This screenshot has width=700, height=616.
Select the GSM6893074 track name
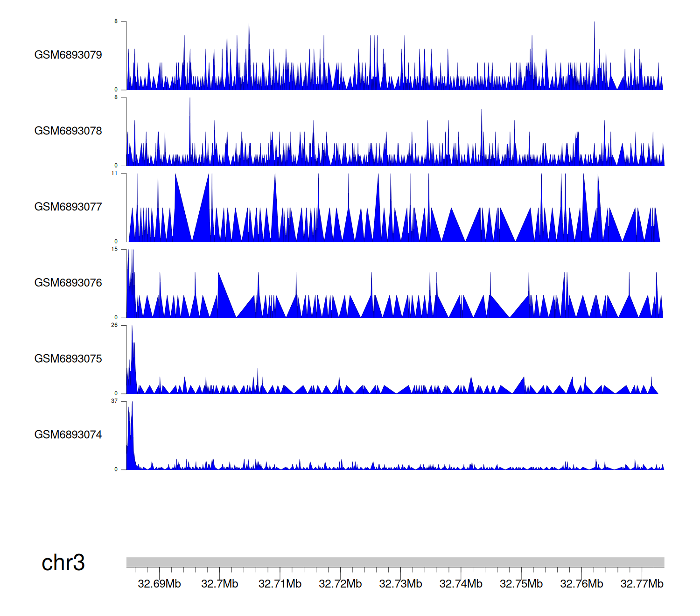68,435
